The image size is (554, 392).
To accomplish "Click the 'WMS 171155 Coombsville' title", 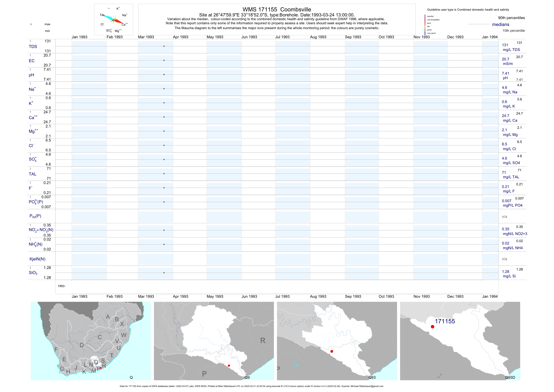I will pyautogui.click(x=277, y=9).
